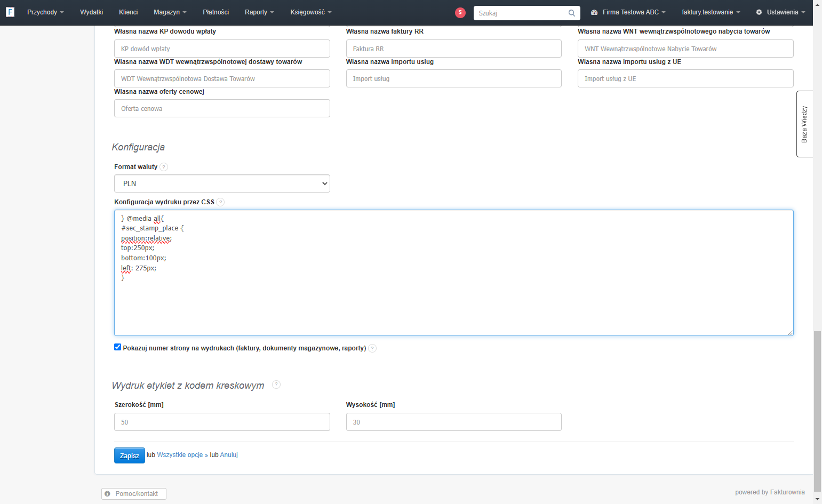The image size is (822, 504).
Task: Click the Wysokość [mm] input field
Action: click(x=454, y=422)
